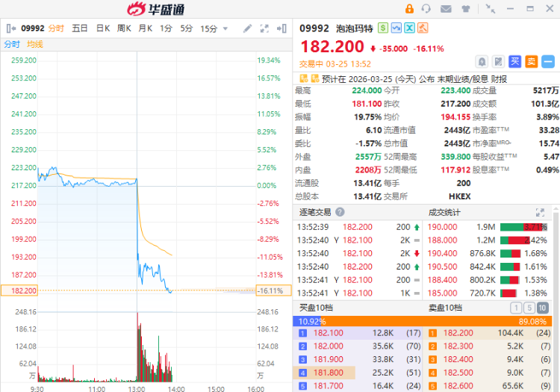Open the notes icon beside alert bell

coord(498,62)
